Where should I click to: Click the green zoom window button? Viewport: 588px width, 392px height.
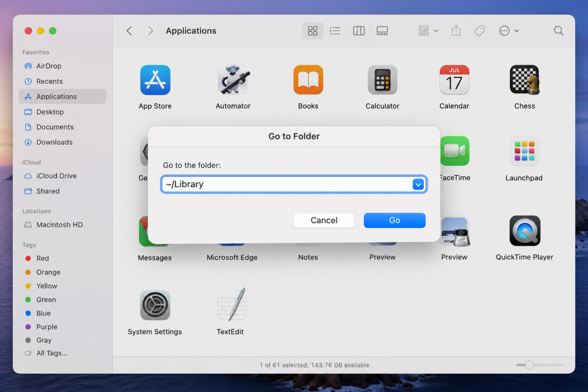(x=53, y=31)
